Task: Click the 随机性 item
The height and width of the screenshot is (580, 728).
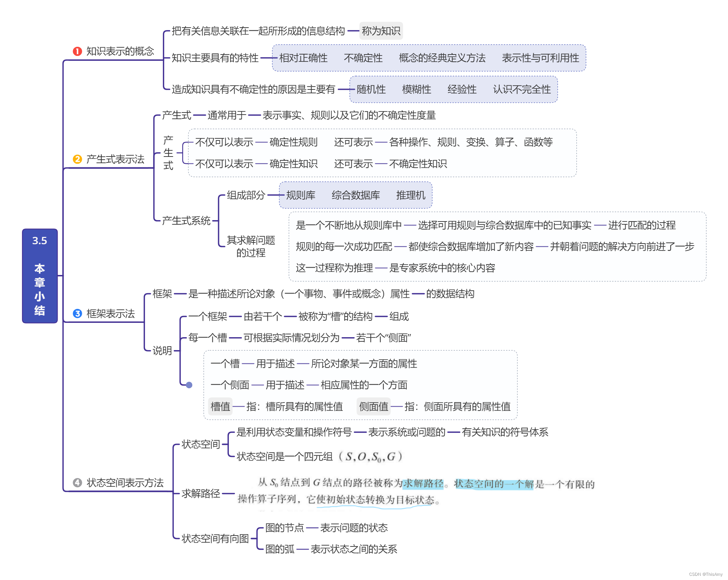Action: point(371,89)
